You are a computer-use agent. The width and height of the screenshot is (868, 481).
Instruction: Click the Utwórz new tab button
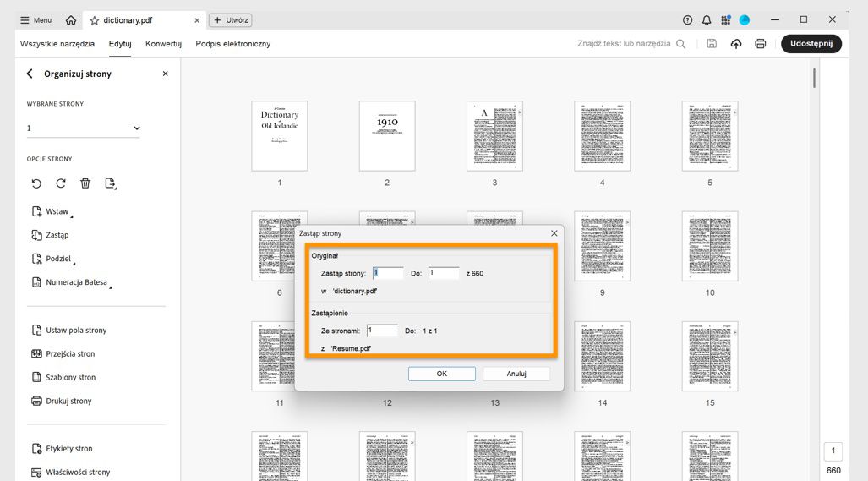(x=230, y=20)
